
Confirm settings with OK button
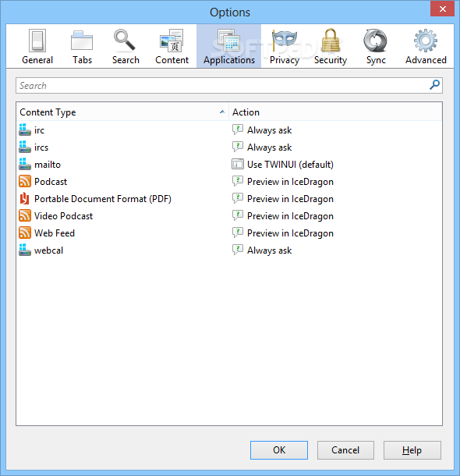pos(279,450)
